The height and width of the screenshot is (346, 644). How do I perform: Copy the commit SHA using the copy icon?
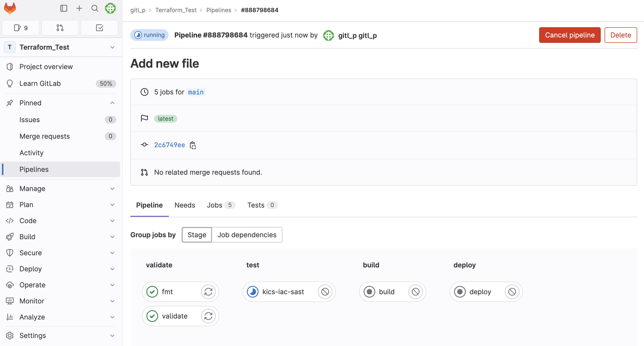(x=193, y=145)
